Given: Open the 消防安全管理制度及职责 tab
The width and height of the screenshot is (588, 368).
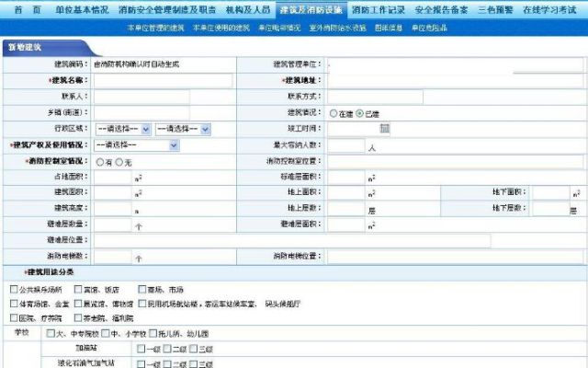Looking at the screenshot, I should (167, 10).
